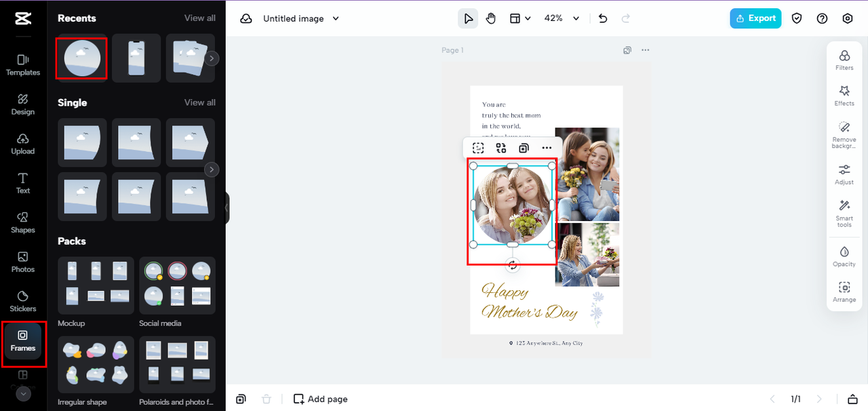Open more options in floating toolbar
This screenshot has height=411, width=868.
click(x=547, y=148)
